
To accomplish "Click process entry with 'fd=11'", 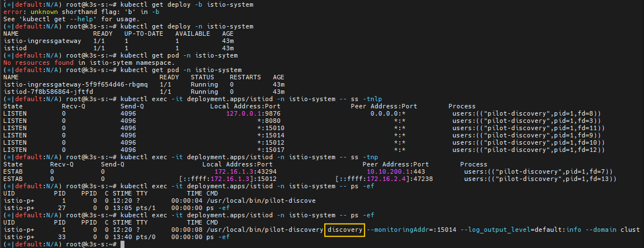I will [x=528, y=128].
